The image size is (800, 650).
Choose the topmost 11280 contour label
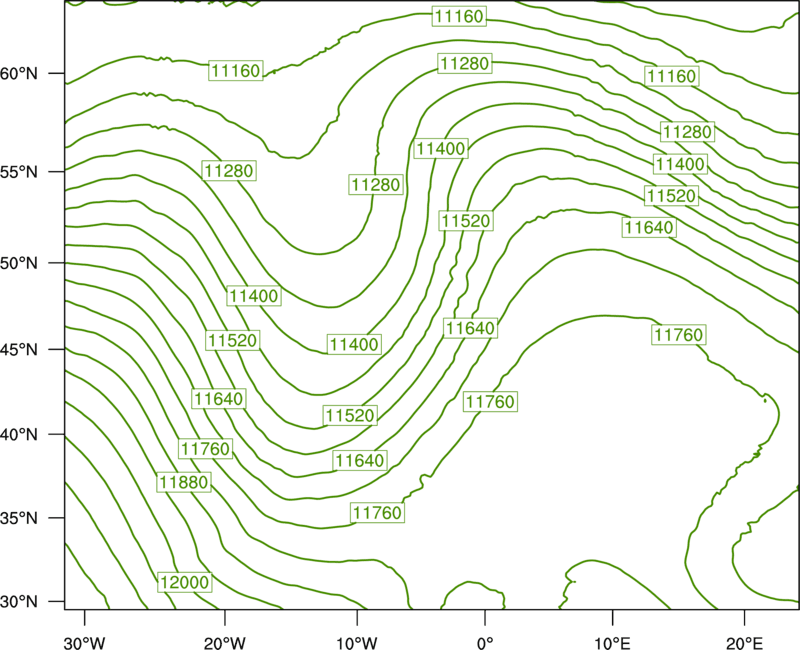[x=465, y=64]
